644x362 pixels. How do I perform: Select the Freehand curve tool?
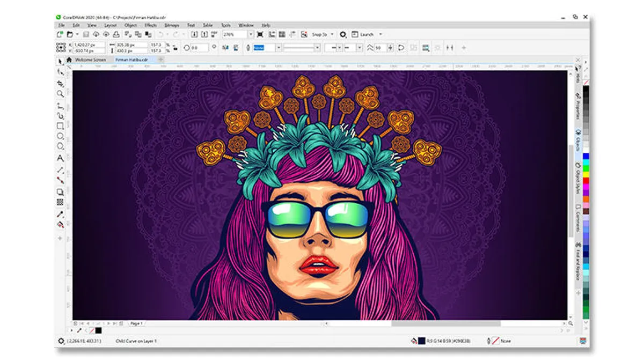tap(60, 106)
